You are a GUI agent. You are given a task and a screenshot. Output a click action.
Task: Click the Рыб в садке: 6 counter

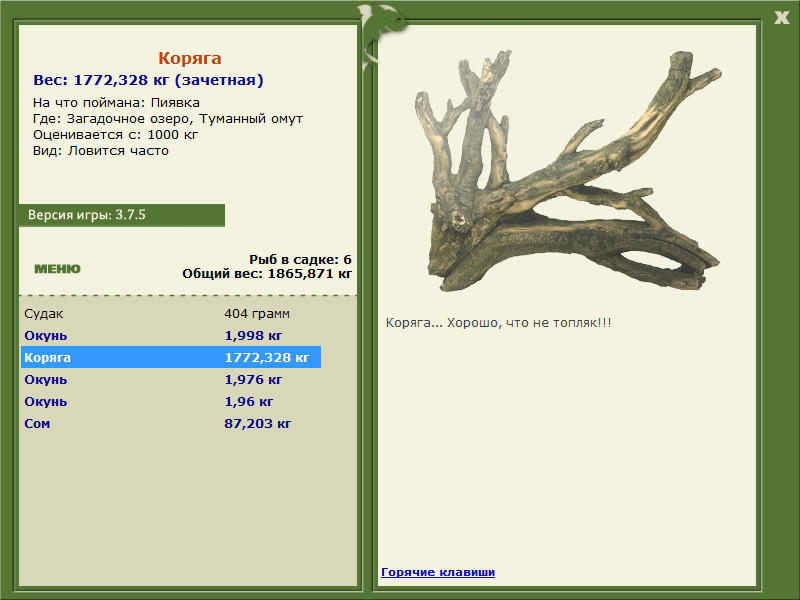click(x=300, y=259)
